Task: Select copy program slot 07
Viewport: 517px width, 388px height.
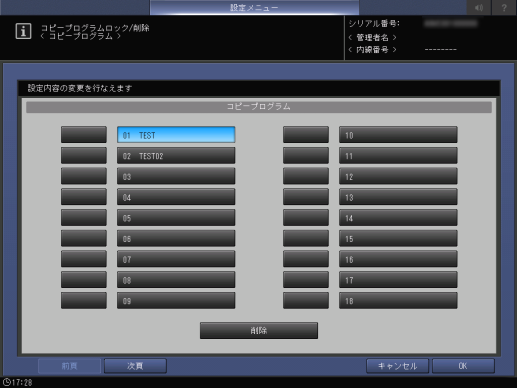Action: pos(176,259)
